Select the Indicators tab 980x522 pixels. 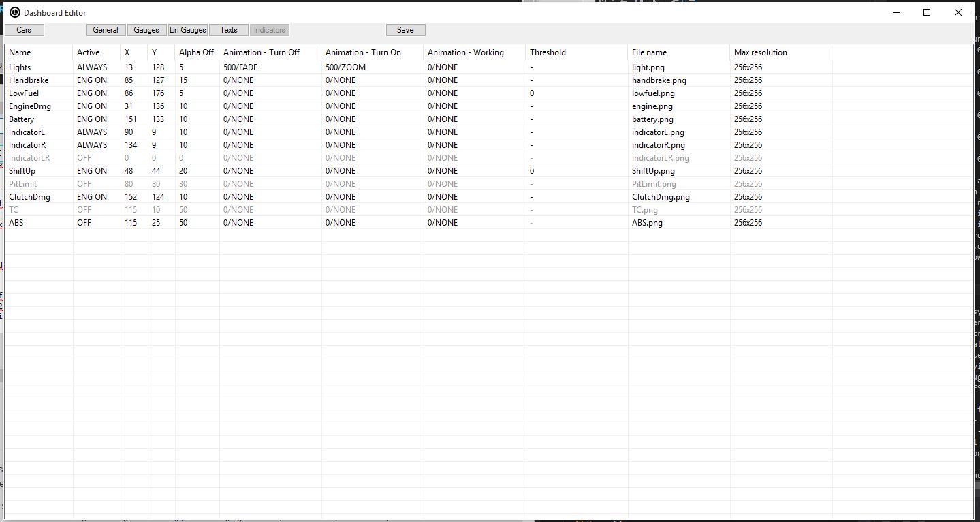tap(269, 30)
